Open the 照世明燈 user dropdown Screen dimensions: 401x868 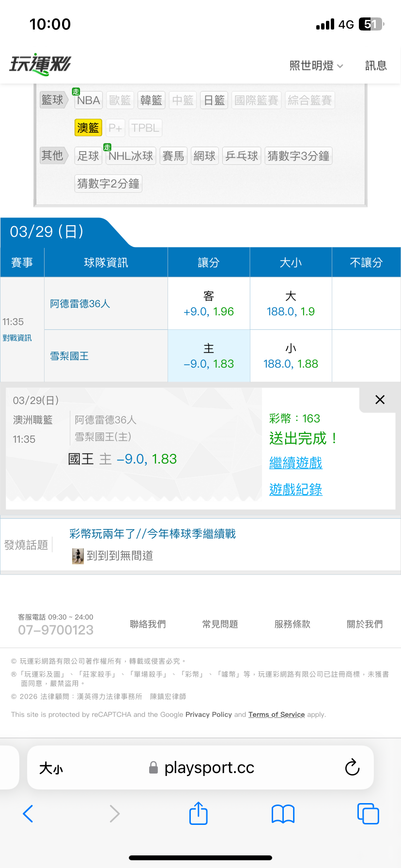pyautogui.click(x=316, y=65)
